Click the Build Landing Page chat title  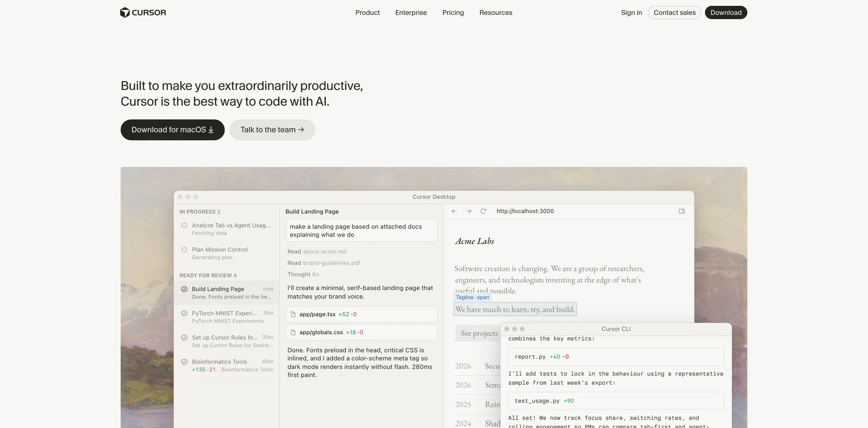click(x=312, y=211)
